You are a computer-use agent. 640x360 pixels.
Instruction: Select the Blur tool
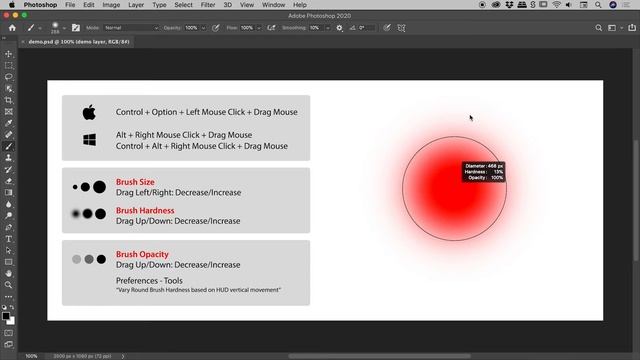(9, 204)
